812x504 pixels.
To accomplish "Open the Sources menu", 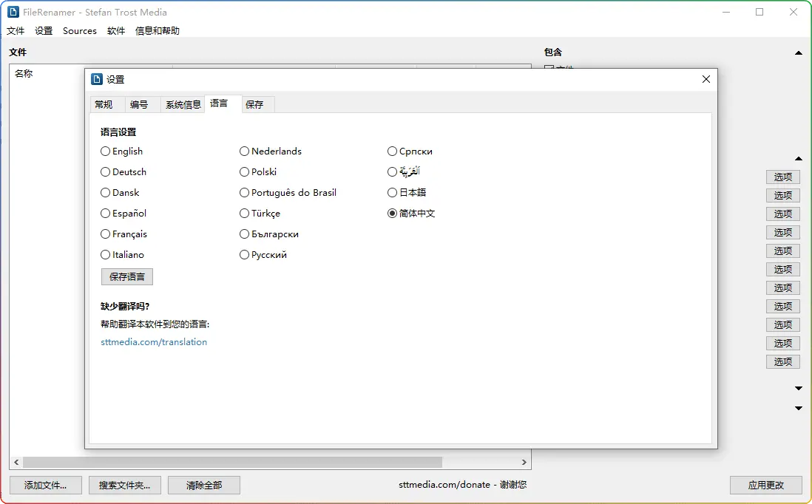I will 80,31.
